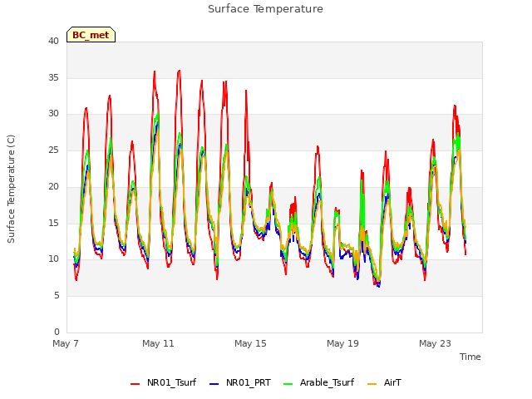Select the Surface Temperature (C) y-axis label
Screen dimensions: 532x399
pyautogui.click(x=11, y=189)
